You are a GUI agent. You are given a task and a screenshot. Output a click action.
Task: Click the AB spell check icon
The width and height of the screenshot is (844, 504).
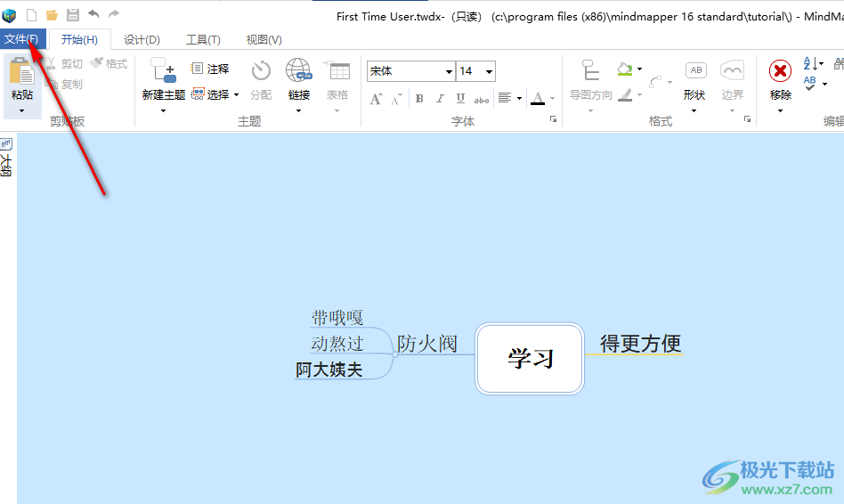[x=810, y=83]
